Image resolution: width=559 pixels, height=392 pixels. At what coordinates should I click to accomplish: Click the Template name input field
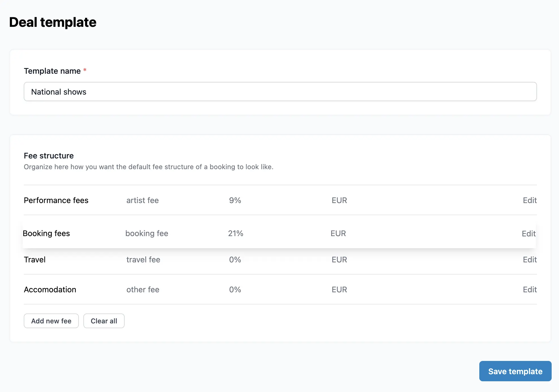tap(280, 92)
